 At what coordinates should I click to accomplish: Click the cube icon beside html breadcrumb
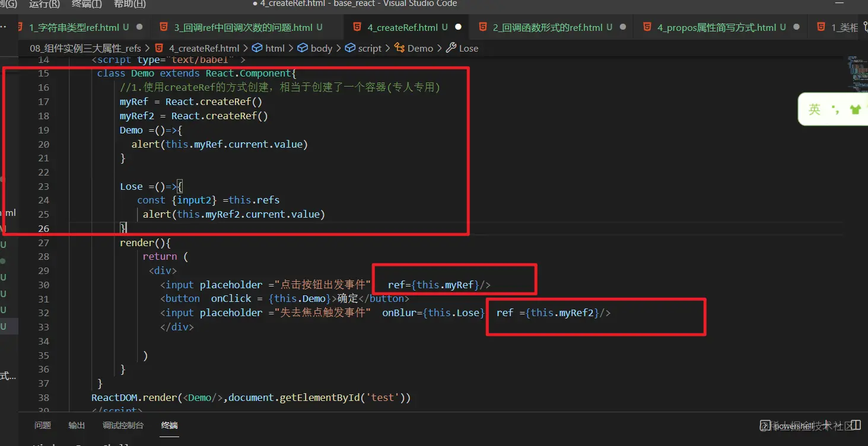pos(257,48)
